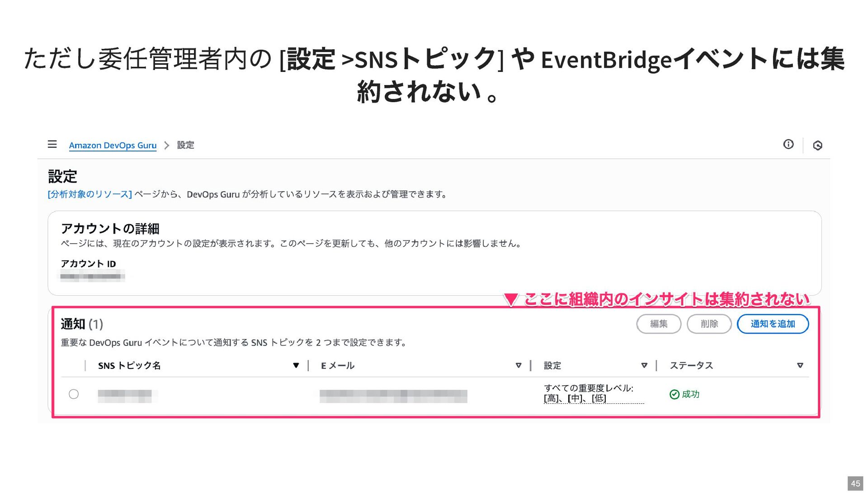
Task: Sort by ステータス column arrow
Action: click(x=800, y=365)
